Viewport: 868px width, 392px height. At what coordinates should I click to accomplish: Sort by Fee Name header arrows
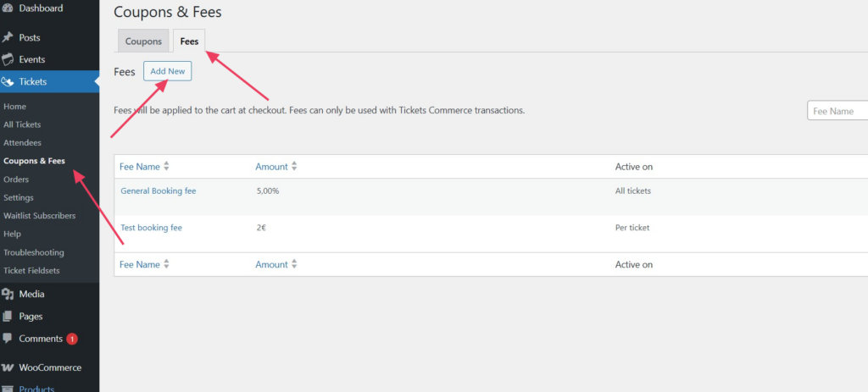coord(166,167)
